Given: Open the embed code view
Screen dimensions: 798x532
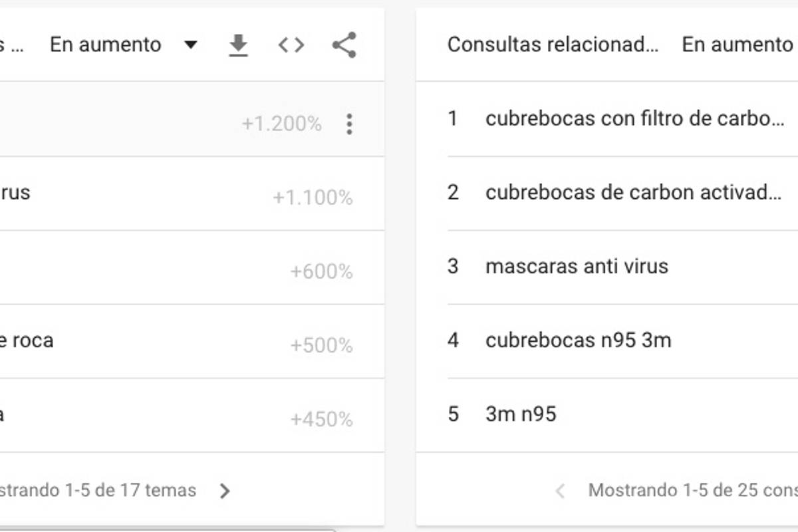Looking at the screenshot, I should click(x=290, y=45).
